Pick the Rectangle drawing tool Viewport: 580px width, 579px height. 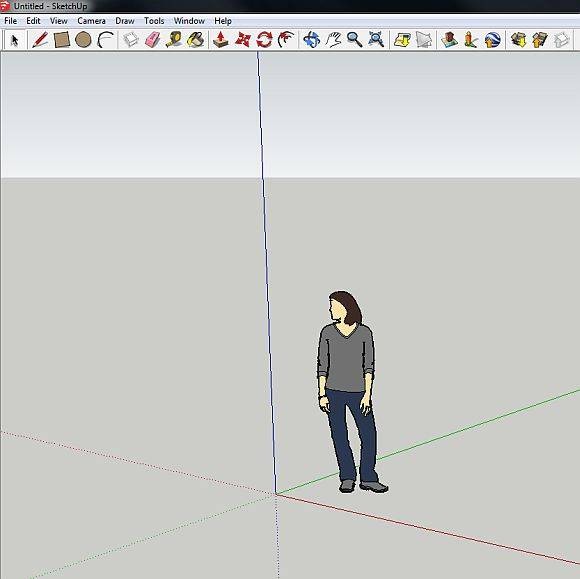[62, 40]
